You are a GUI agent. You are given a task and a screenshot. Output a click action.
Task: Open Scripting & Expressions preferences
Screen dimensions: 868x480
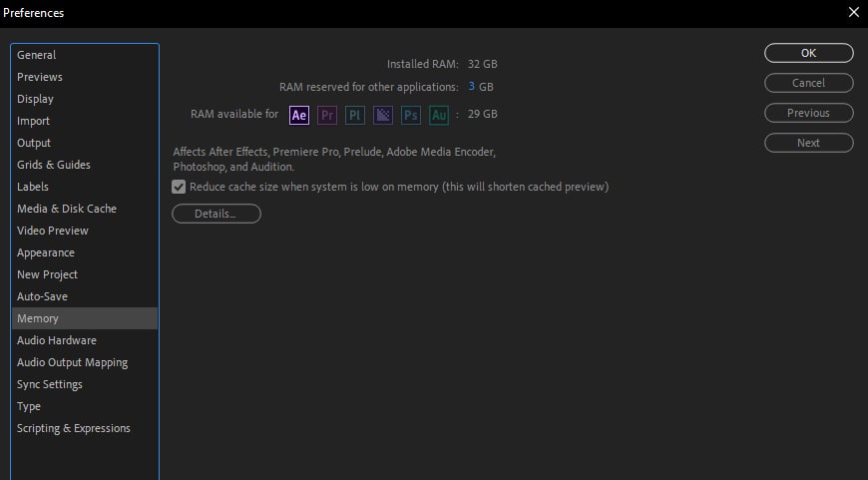[85, 428]
